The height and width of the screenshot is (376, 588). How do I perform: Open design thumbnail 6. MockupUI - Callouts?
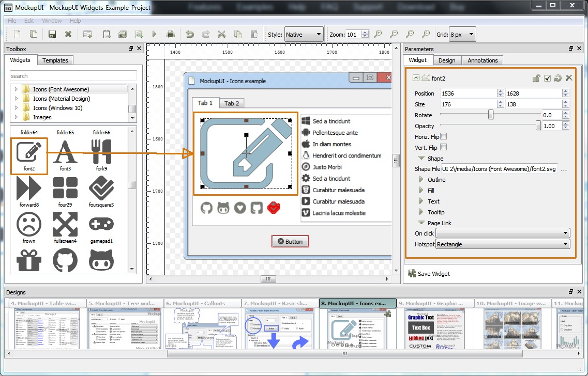(203, 324)
